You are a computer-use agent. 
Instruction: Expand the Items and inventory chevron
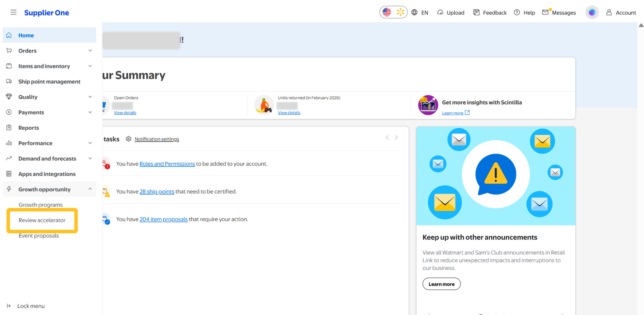pyautogui.click(x=90, y=66)
